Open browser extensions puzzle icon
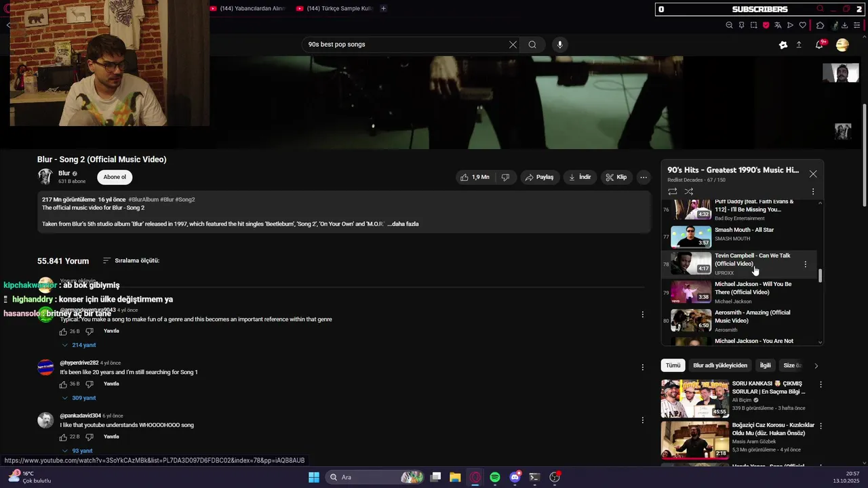Screen dimensions: 868x488 820,25
